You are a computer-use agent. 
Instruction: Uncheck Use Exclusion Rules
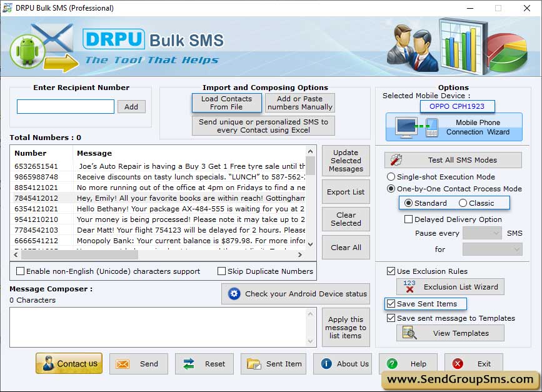pos(391,271)
